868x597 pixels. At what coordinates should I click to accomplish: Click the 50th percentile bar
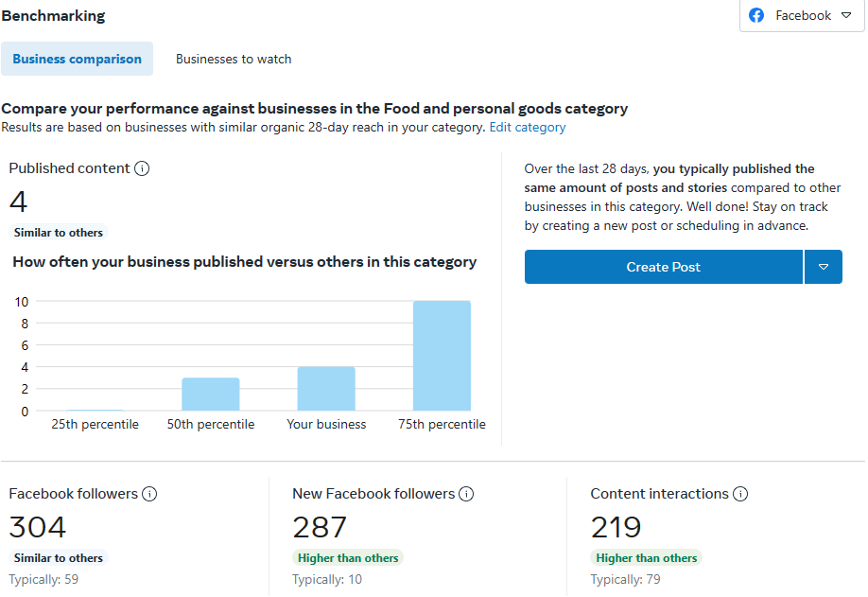[211, 394]
